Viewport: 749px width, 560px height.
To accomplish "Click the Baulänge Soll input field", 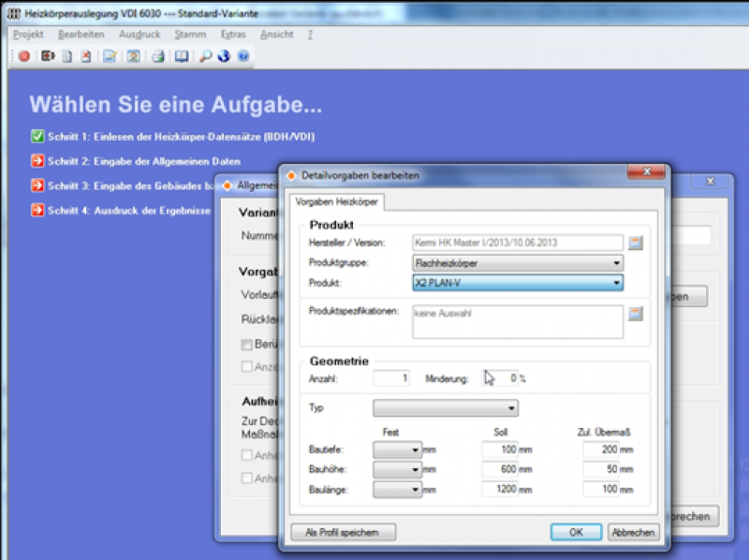I will (x=506, y=489).
